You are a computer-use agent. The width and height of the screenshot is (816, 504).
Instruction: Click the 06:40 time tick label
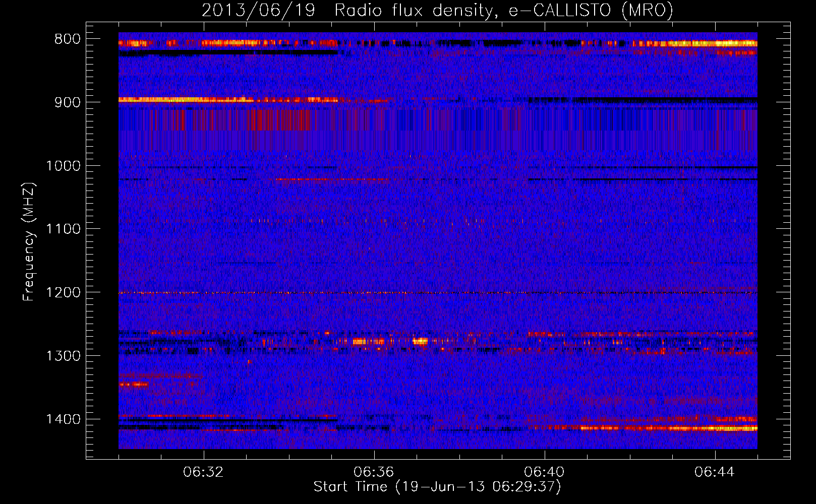coord(544,472)
